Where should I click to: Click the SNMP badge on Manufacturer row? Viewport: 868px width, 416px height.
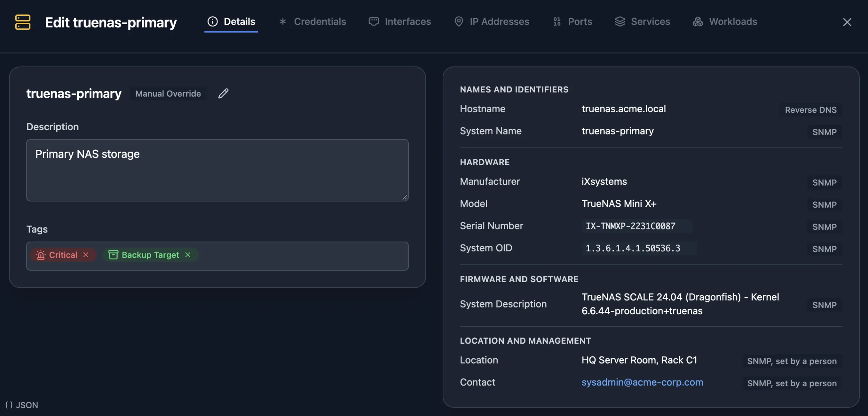[x=824, y=182]
